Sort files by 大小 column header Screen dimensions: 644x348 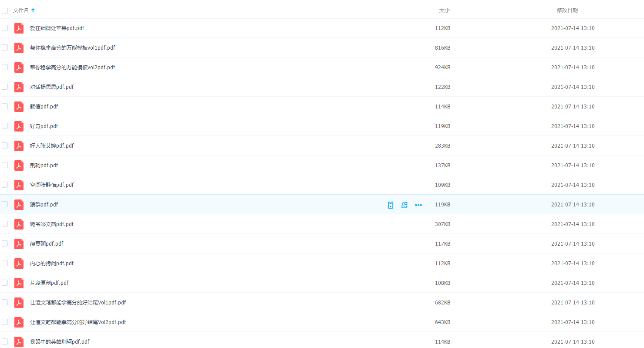tap(444, 10)
